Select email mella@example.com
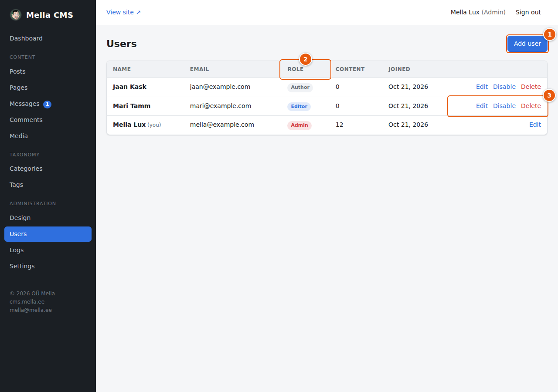This screenshot has height=392, width=558. tap(222, 125)
